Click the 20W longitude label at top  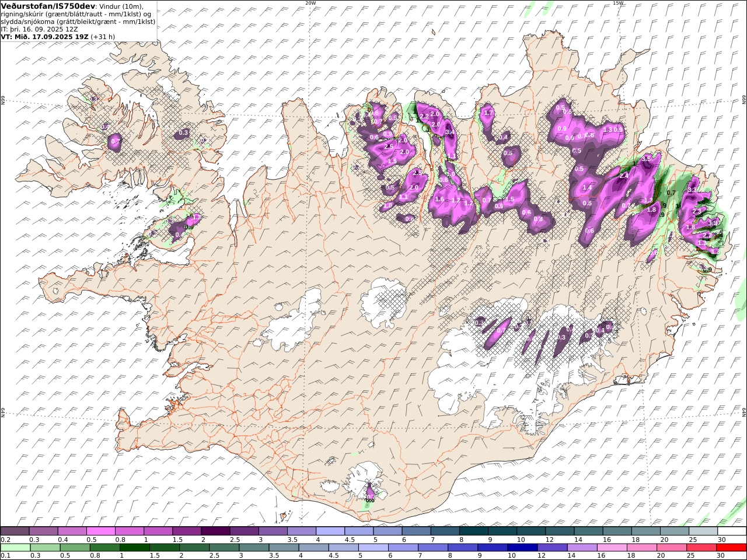pos(310,3)
